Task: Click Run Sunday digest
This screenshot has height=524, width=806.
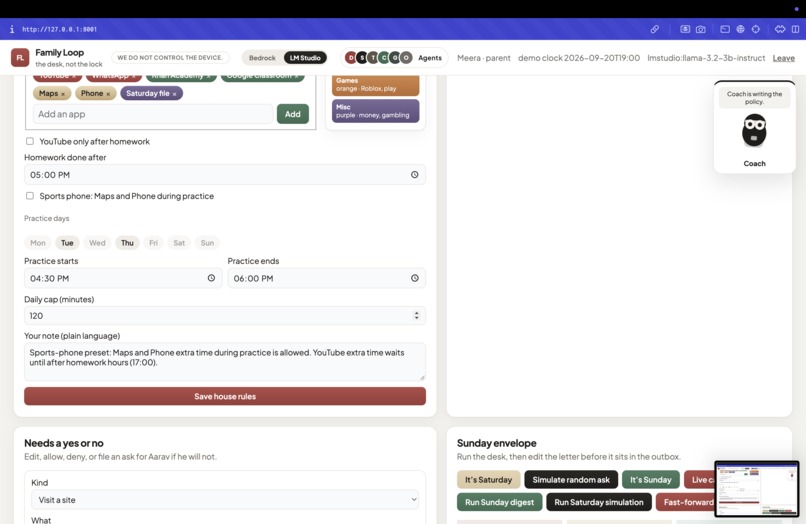Action: (499, 502)
